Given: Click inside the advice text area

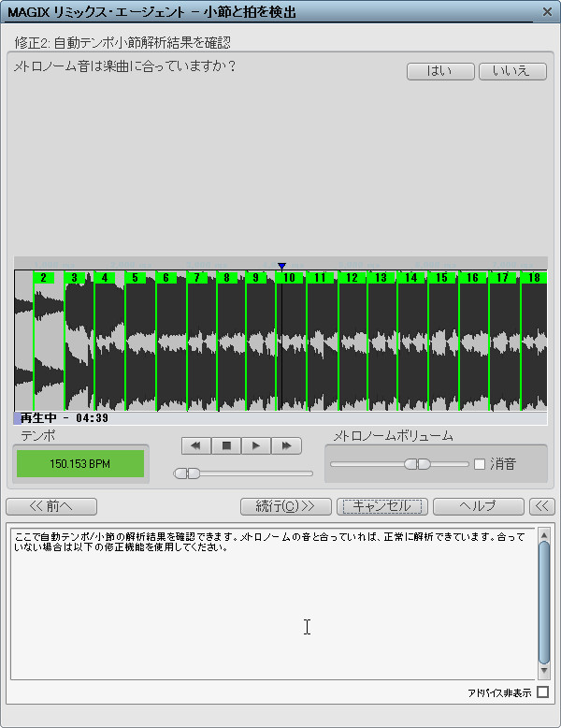Looking at the screenshot, I should (x=274, y=604).
